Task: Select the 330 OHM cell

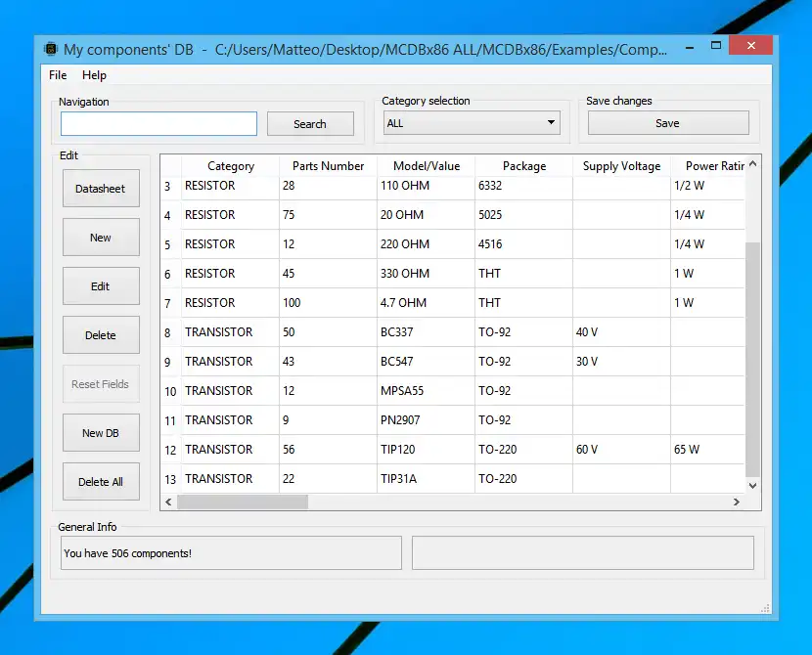Action: point(427,274)
